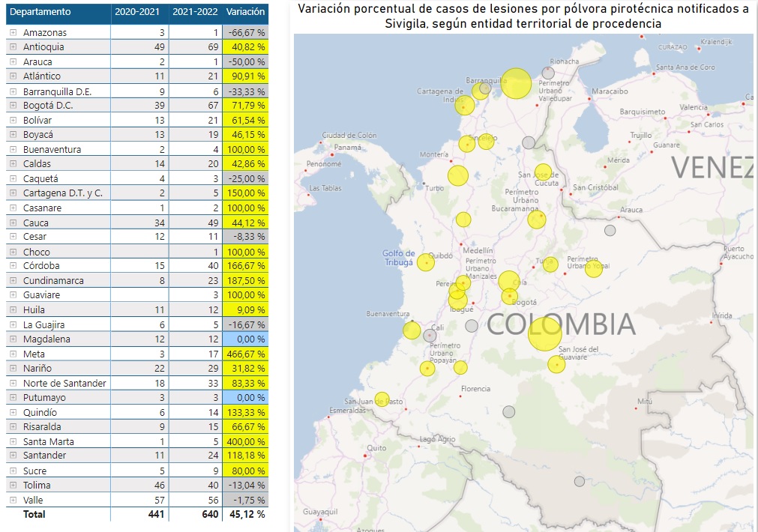The width and height of the screenshot is (758, 532).
Task: Click the gray bubble south of Florencia
Action: pos(509,411)
